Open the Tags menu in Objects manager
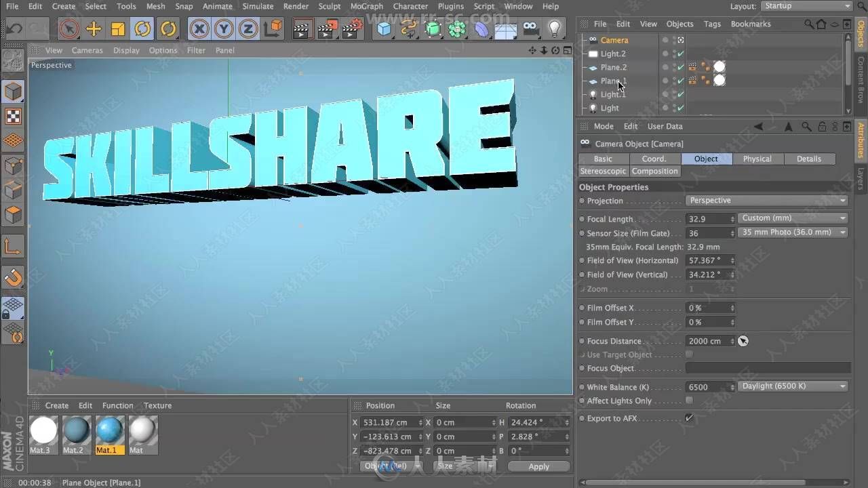The width and height of the screenshot is (868, 488). click(x=712, y=24)
